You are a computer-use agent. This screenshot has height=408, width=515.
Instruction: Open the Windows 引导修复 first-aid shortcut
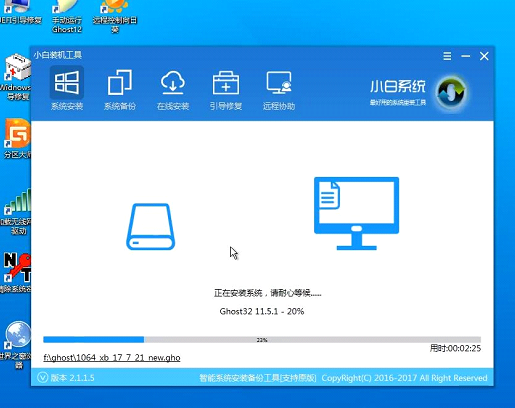[16, 77]
